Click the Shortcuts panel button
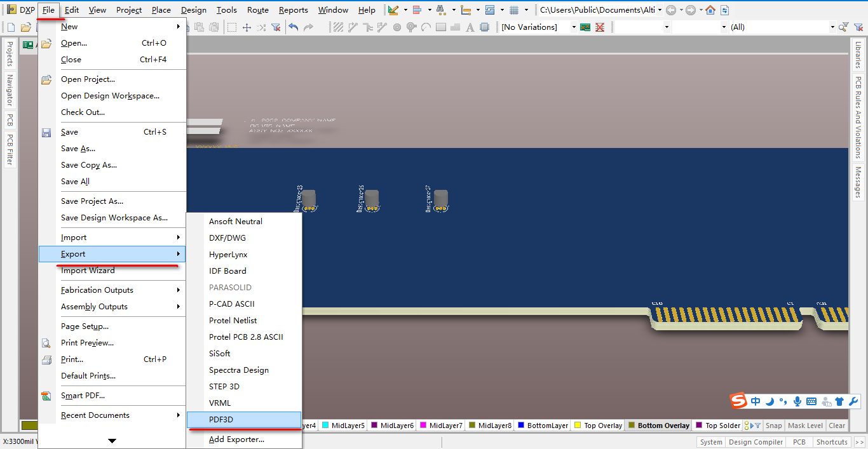 coord(832,442)
